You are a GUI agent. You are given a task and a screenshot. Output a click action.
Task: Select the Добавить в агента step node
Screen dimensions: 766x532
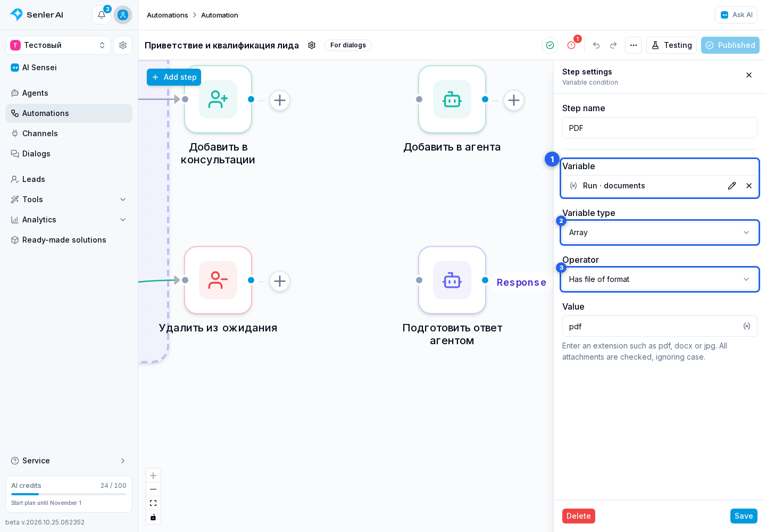[x=452, y=99]
